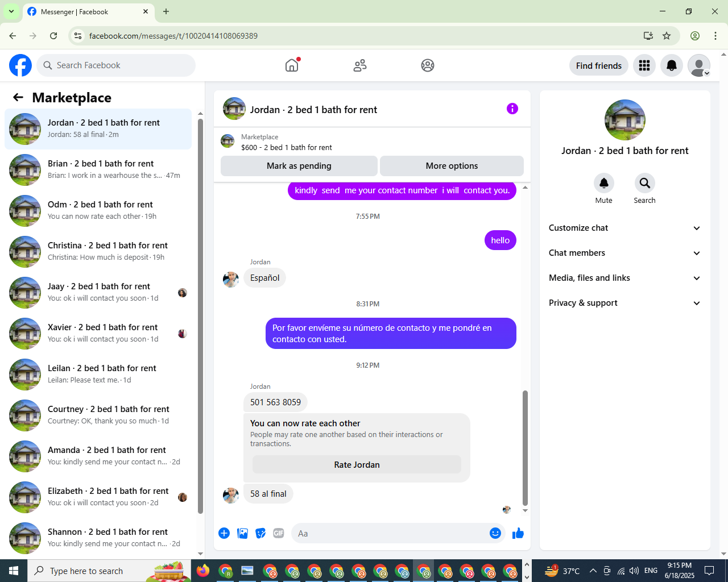Click the phone number message 501 563 8059

pyautogui.click(x=275, y=402)
